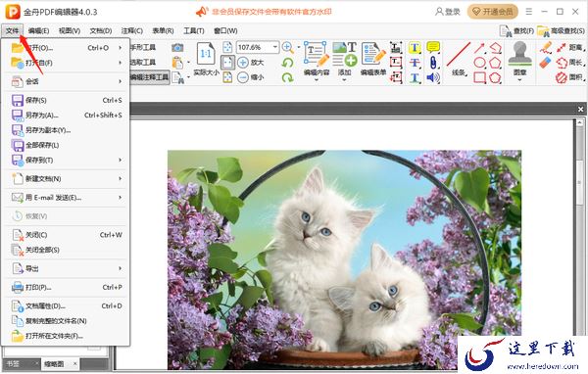
Task: Click the vertical scrollbar up arrow
Action: click(580, 122)
